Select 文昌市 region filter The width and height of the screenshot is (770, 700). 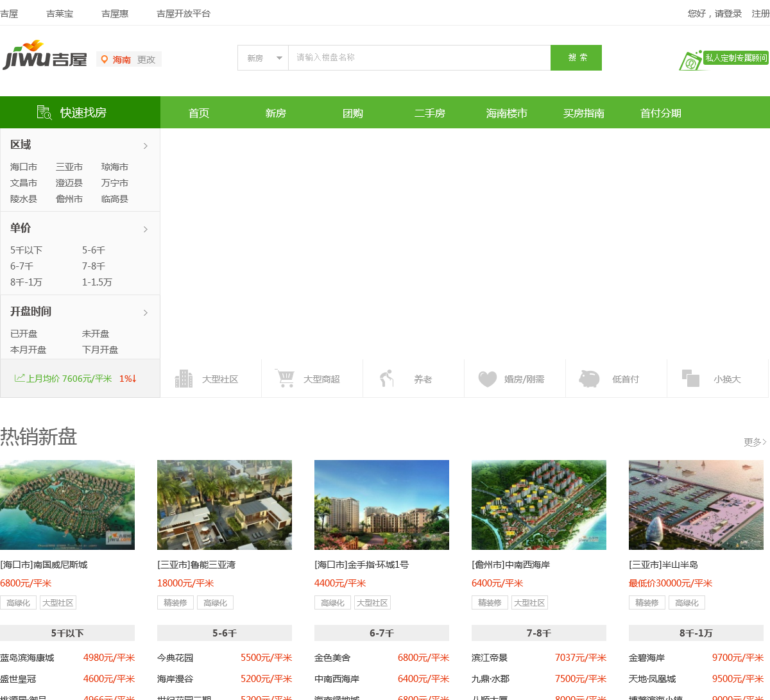point(24,183)
